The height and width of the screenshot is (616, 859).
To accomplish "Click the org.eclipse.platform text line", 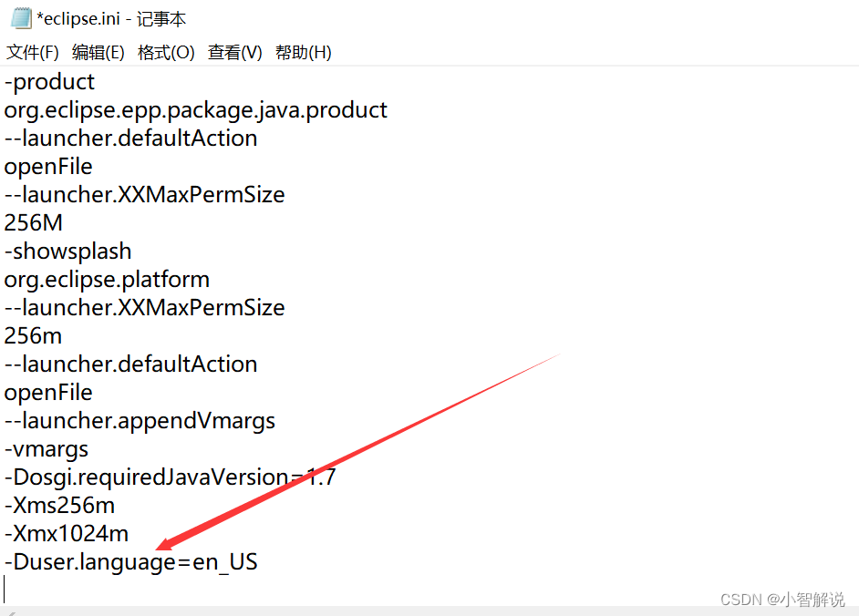I will [x=107, y=279].
